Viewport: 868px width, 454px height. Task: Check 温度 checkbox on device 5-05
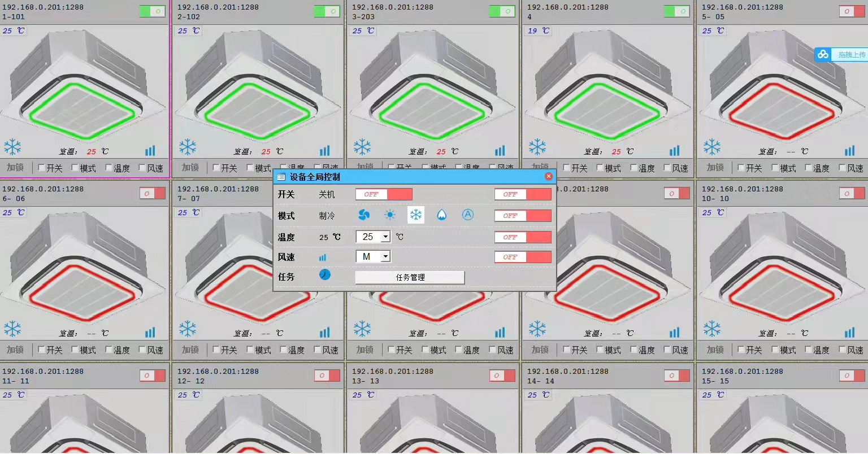click(808, 168)
